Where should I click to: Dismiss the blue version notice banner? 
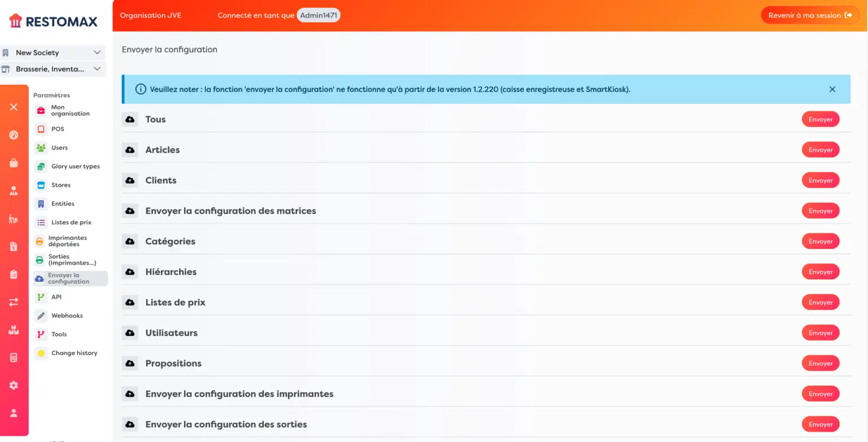pyautogui.click(x=832, y=89)
